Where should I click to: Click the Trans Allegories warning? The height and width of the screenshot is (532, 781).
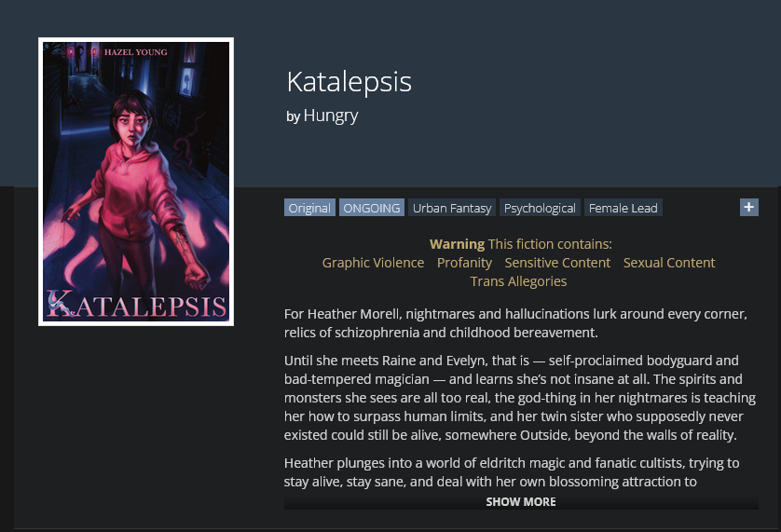pos(518,281)
